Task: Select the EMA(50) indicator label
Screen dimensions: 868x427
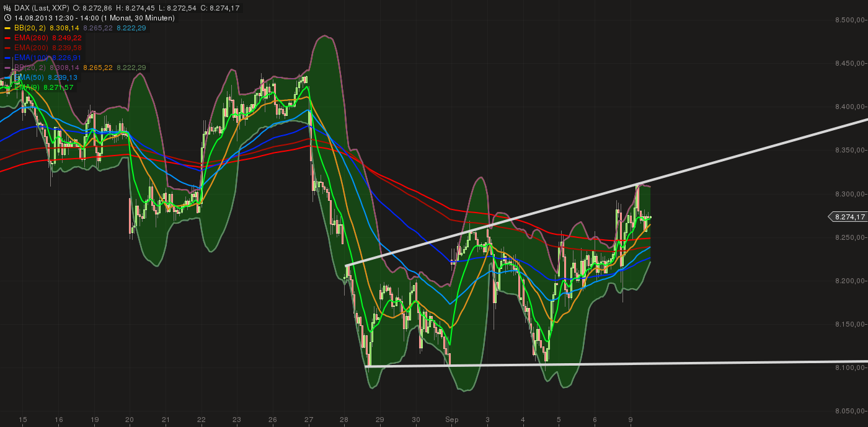Action: pyautogui.click(x=28, y=77)
